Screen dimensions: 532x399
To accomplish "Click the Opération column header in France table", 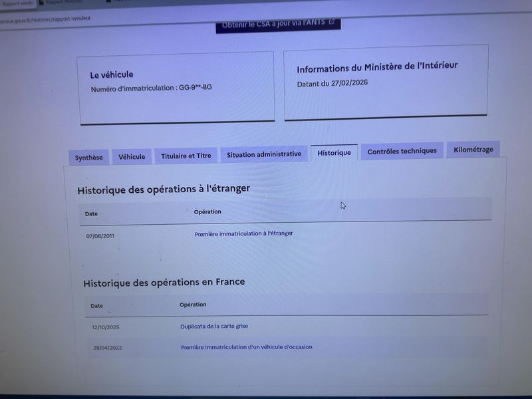I will [x=193, y=305].
